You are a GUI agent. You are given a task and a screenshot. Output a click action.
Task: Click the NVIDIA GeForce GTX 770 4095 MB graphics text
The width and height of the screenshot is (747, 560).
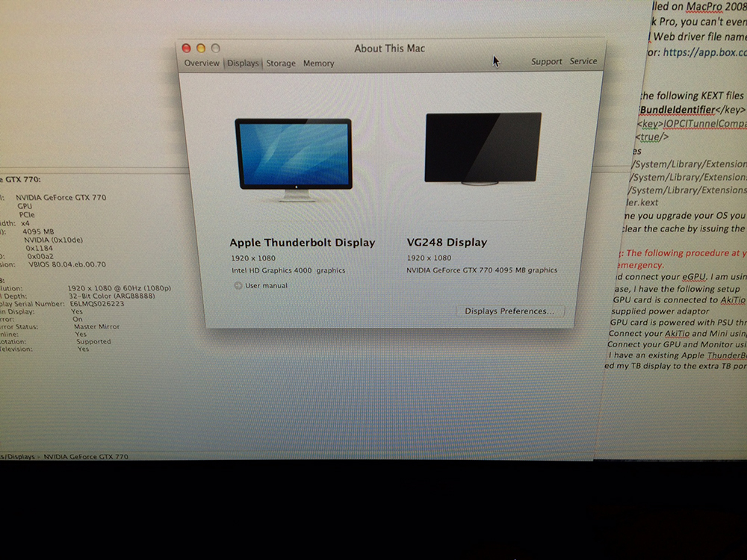pos(482,270)
